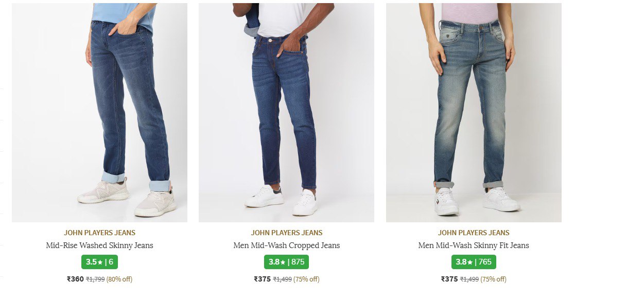This screenshot has width=644, height=299.
Task: Click the 3.8 star badge with 875 ratings
Action: coord(286,262)
